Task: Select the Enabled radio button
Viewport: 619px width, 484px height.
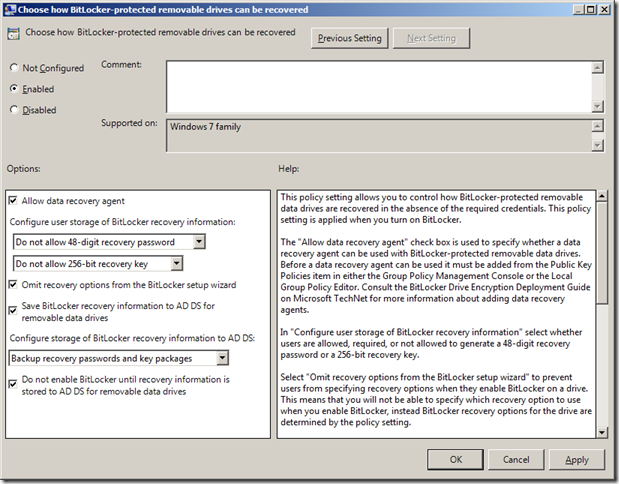Action: point(14,89)
